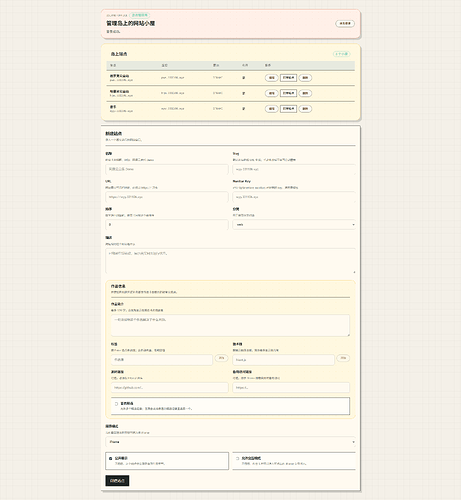Image resolution: width=461 pixels, height=500 pixels.
Task: Click the Slug input field
Action: (x=294, y=169)
